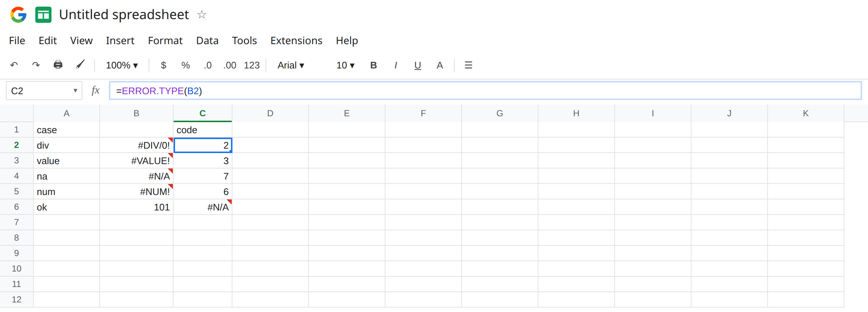Open the Extensions menu
868x312 pixels.
point(296,40)
